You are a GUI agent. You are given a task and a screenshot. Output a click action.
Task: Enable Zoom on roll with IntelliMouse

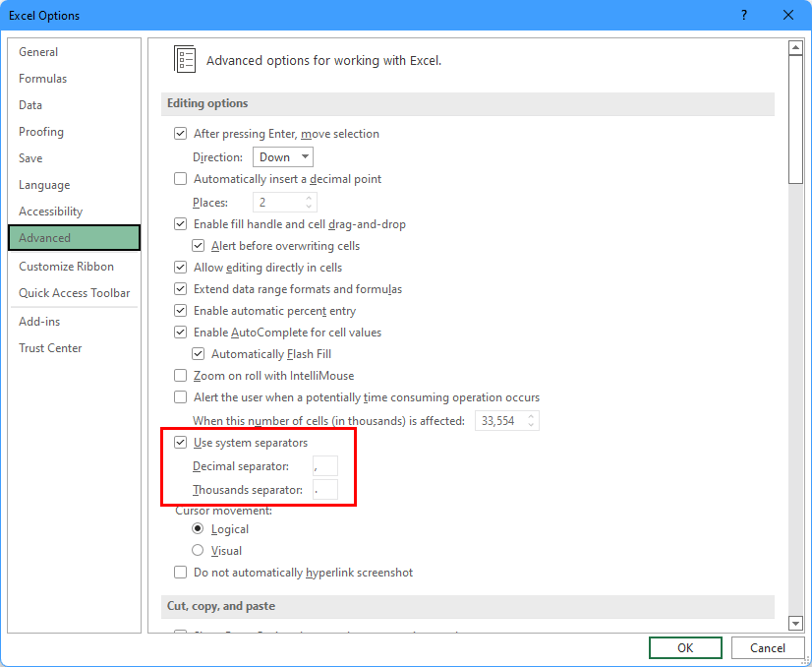click(180, 376)
